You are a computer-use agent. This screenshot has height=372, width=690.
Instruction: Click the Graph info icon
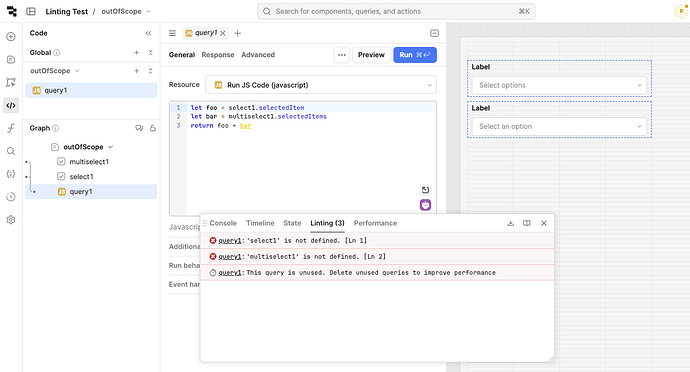click(55, 129)
